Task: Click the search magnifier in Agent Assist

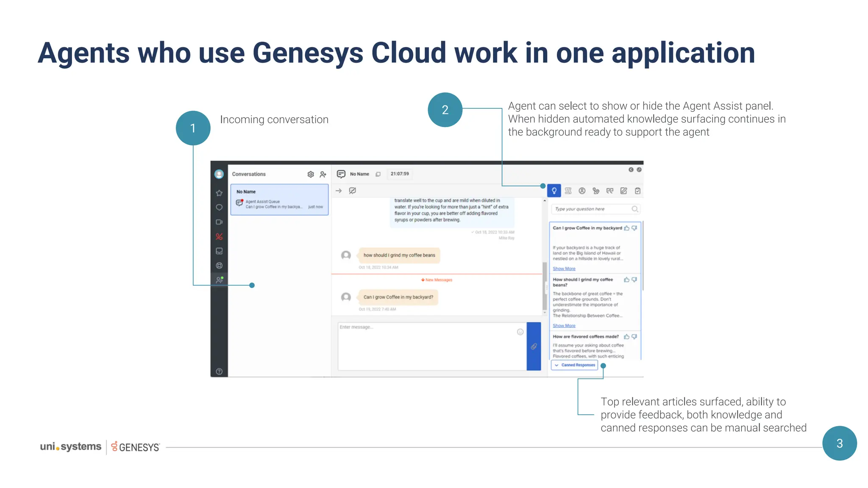Action: click(x=634, y=209)
